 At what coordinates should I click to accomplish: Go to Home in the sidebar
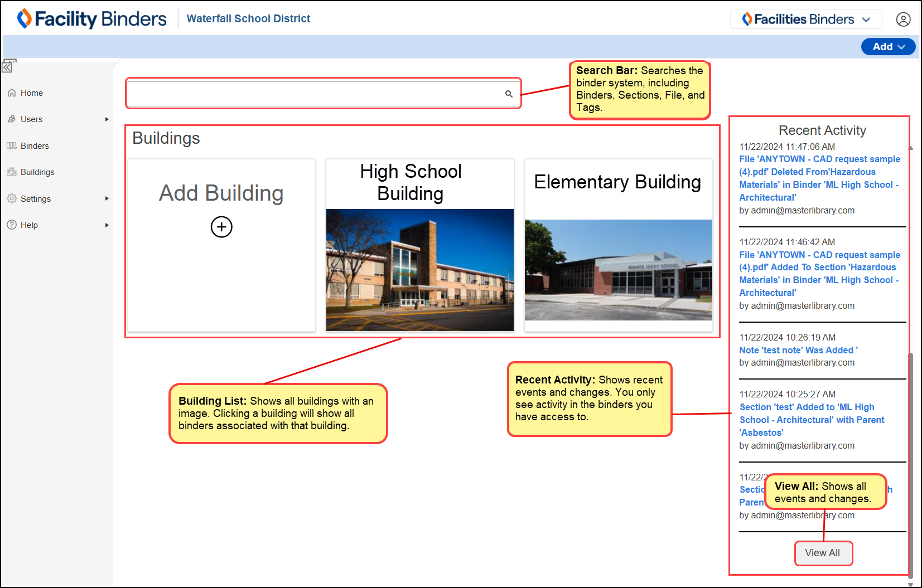[32, 93]
